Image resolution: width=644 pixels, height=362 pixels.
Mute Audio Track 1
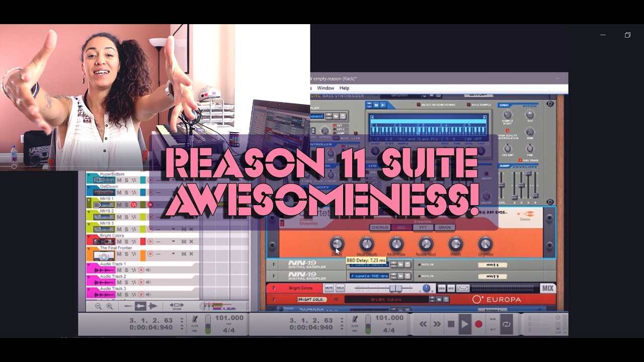(x=119, y=270)
